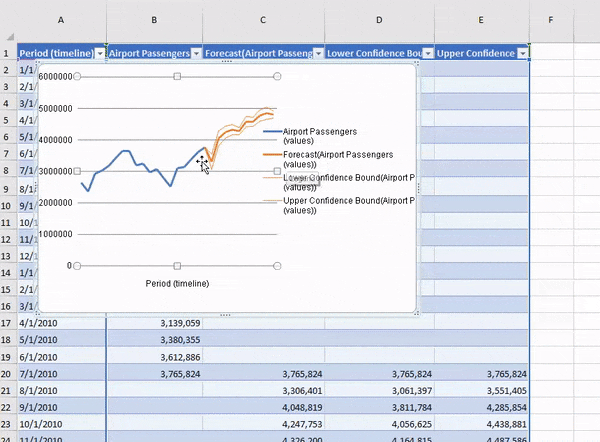Select cell containing 6/1/2010
This screenshot has width=600, height=442.
pos(61,357)
